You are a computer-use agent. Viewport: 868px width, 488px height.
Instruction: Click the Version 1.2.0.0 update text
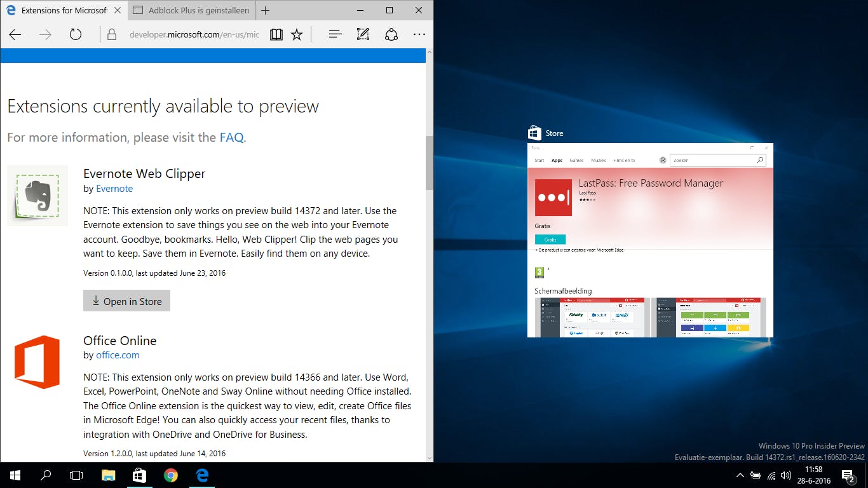point(154,454)
